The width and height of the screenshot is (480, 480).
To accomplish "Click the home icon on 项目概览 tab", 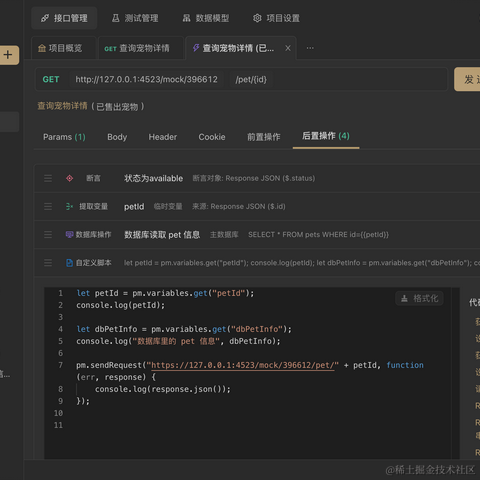I will (42, 48).
